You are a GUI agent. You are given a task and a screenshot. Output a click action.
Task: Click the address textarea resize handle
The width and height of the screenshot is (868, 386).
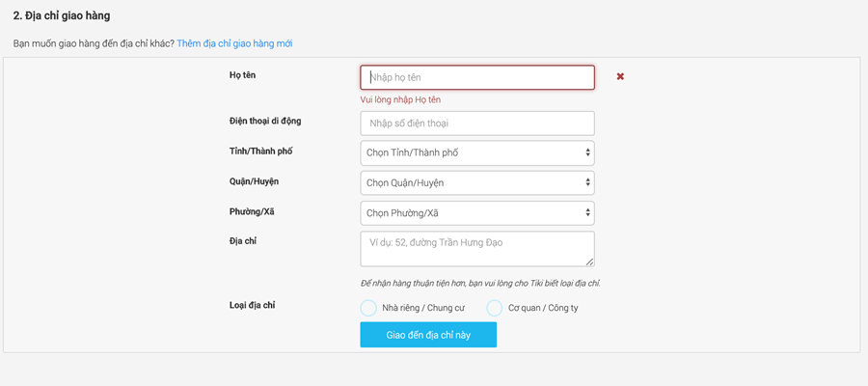click(589, 261)
